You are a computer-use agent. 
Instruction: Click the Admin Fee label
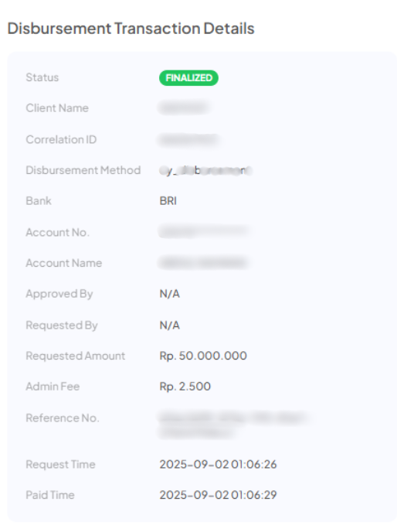click(53, 386)
